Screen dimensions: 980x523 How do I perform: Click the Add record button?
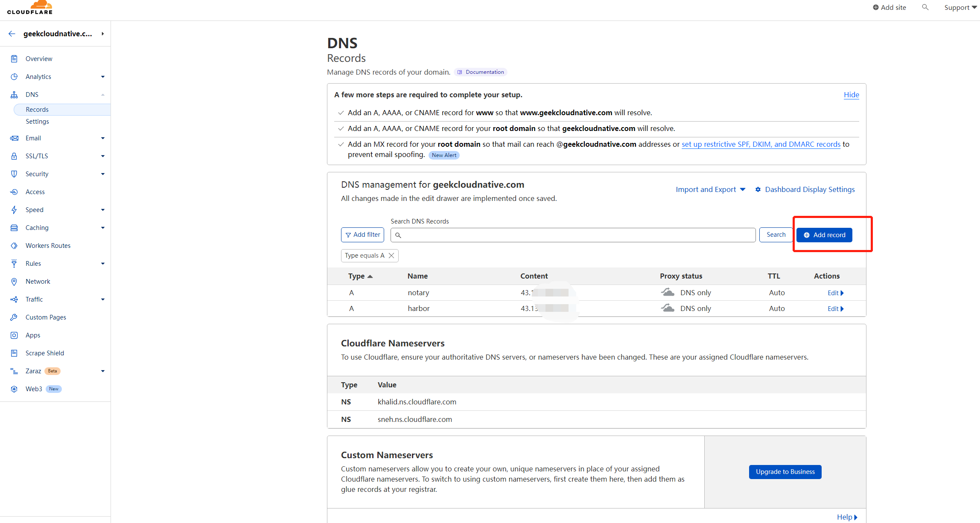click(824, 235)
